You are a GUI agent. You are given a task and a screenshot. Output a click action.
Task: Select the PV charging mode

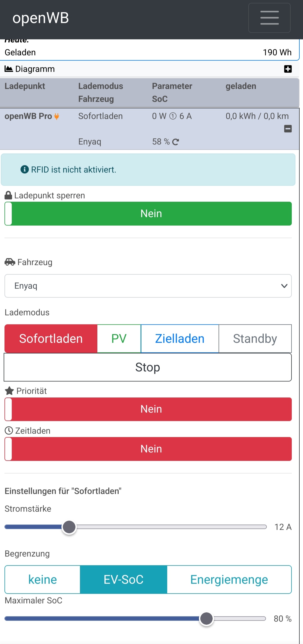(119, 339)
